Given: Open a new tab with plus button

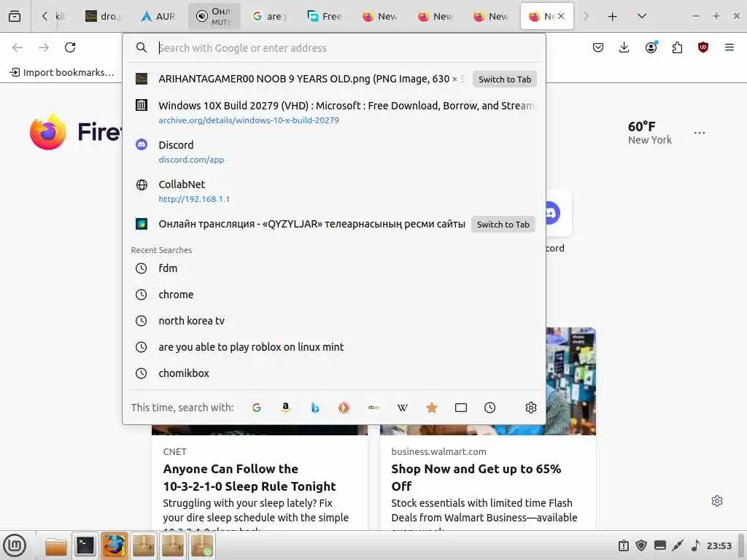Looking at the screenshot, I should coord(612,16).
